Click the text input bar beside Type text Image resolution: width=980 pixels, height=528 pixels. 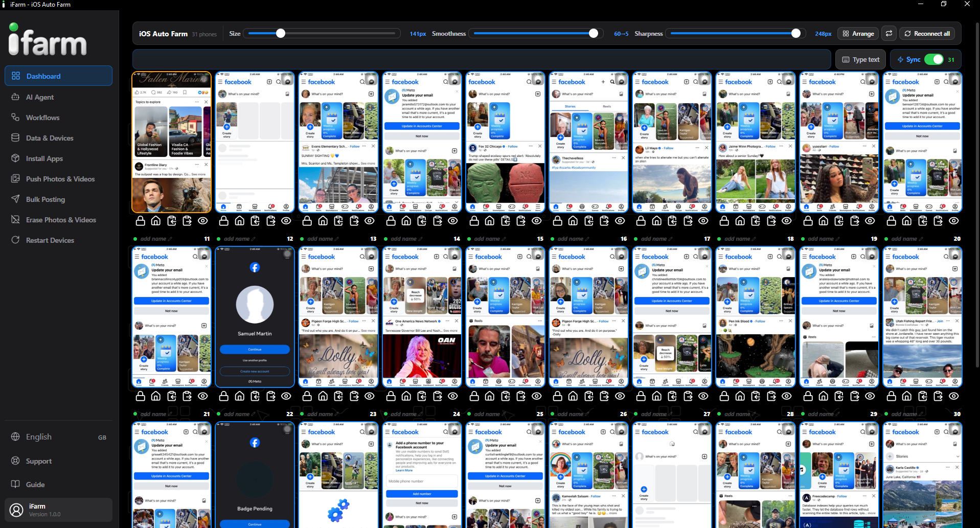pyautogui.click(x=482, y=59)
